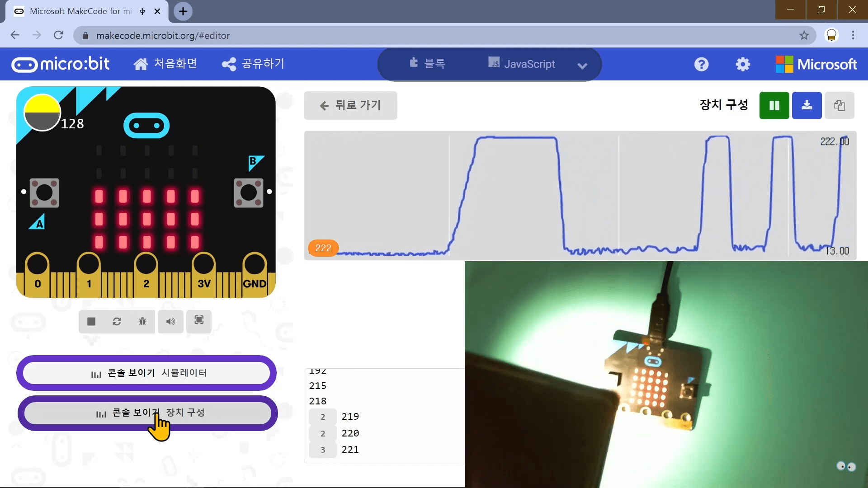This screenshot has width=868, height=488.
Task: Download the serial data as a file
Action: point(807,105)
